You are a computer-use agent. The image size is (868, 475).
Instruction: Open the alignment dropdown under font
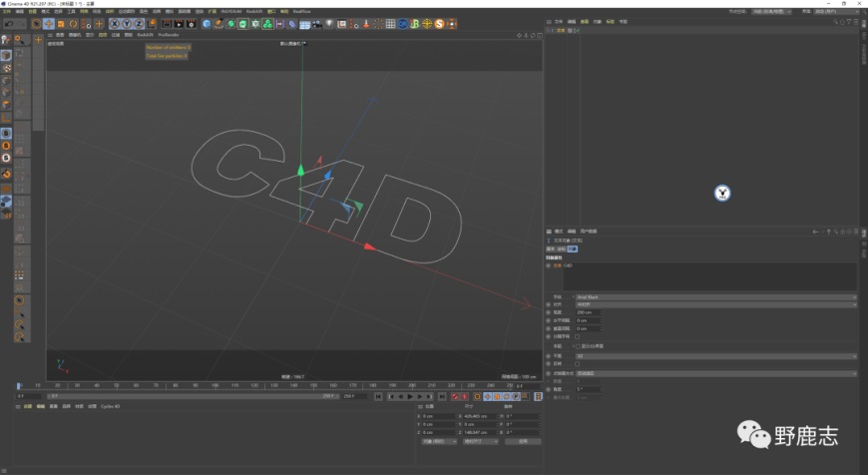[x=715, y=304]
